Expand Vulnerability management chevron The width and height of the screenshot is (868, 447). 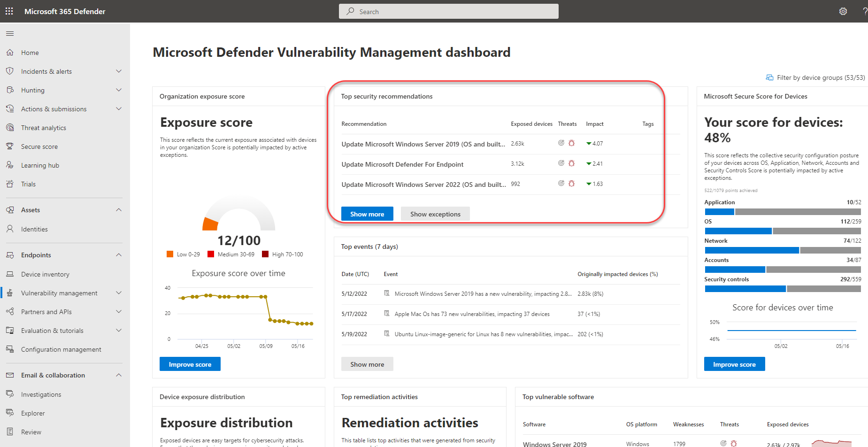(119, 293)
